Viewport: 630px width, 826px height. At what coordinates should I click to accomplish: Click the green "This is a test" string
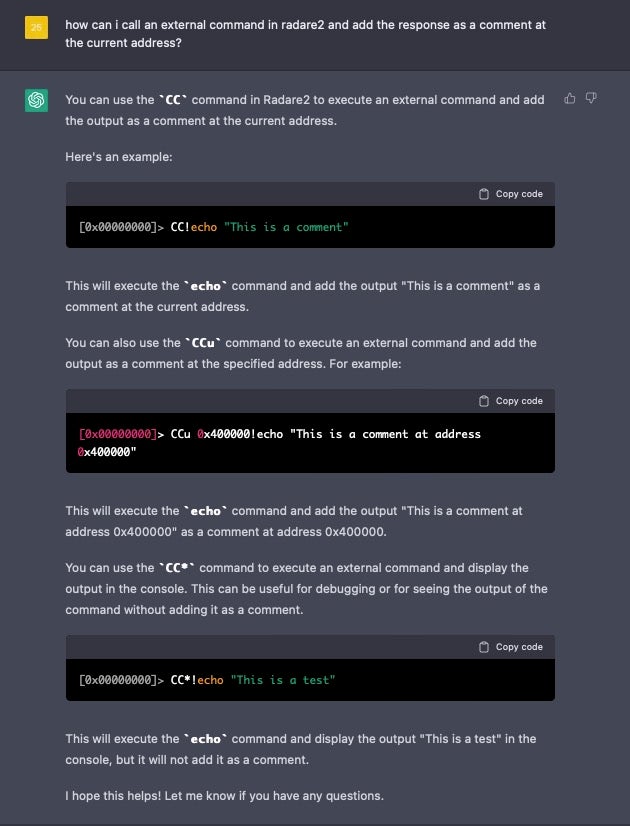coord(283,680)
